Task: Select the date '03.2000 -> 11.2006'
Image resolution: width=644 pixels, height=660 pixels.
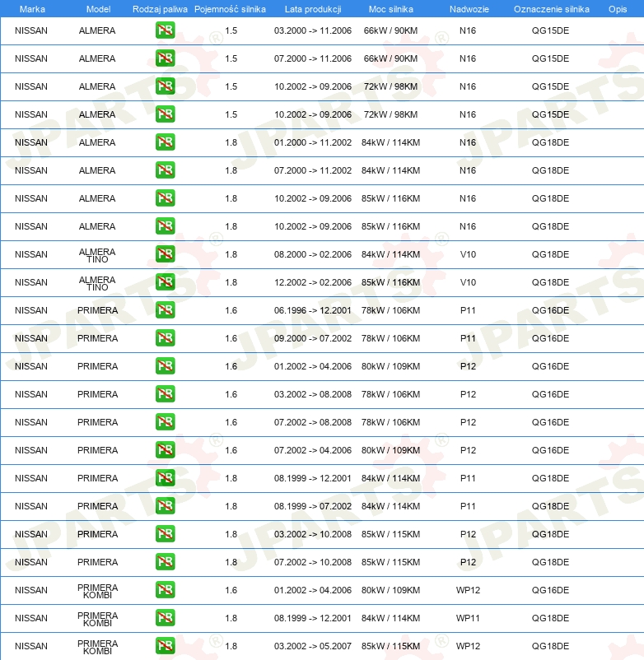Action: coord(313,30)
